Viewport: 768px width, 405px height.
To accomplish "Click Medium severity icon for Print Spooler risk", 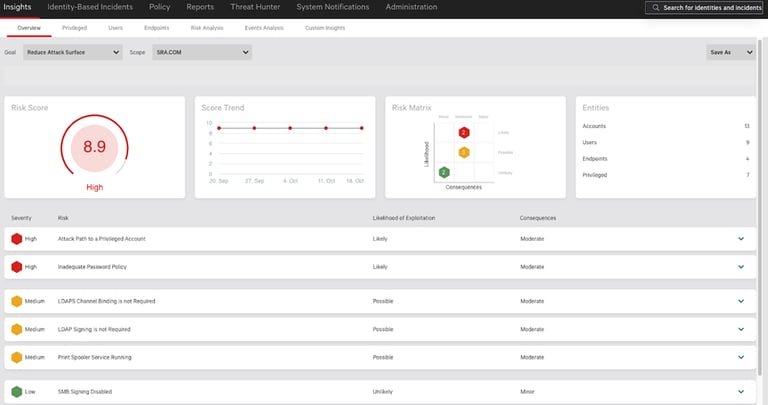I will [x=16, y=357].
